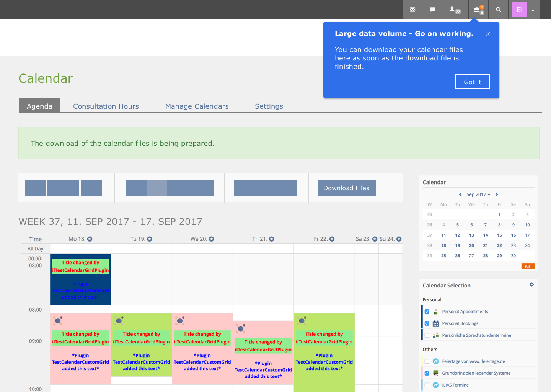Viewport: 551px width, 392px height.
Task: Click the orange iCal badge
Action: pyautogui.click(x=528, y=266)
